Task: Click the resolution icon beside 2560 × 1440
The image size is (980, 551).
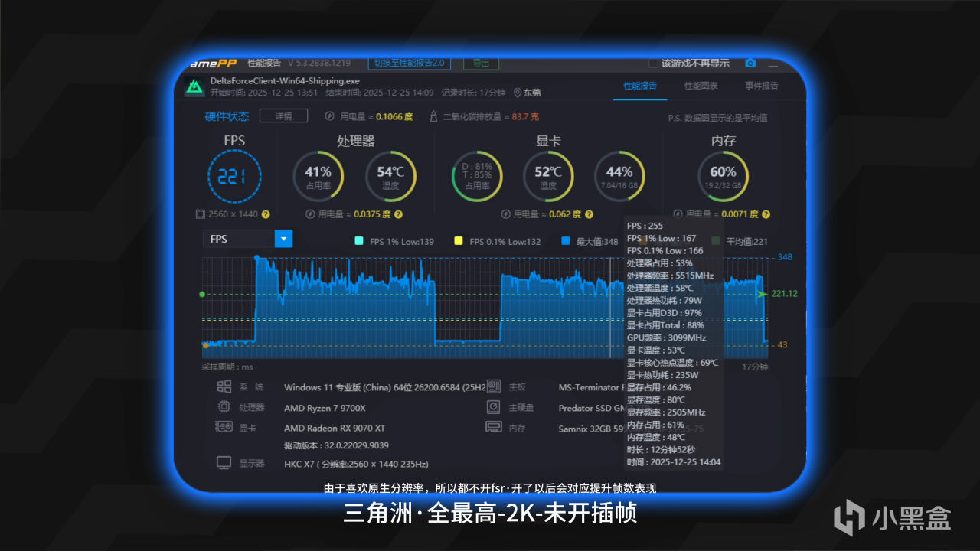Action: [201, 214]
